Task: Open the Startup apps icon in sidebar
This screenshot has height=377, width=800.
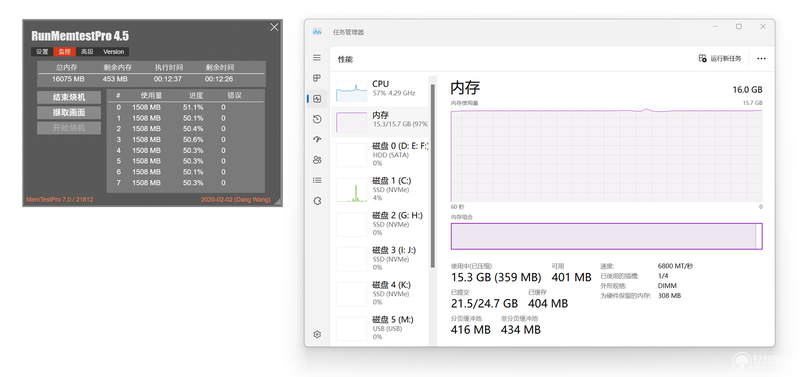Action: [317, 140]
